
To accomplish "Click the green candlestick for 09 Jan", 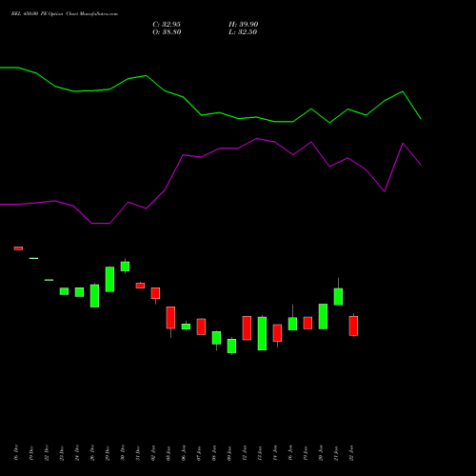I will [x=231, y=346].
